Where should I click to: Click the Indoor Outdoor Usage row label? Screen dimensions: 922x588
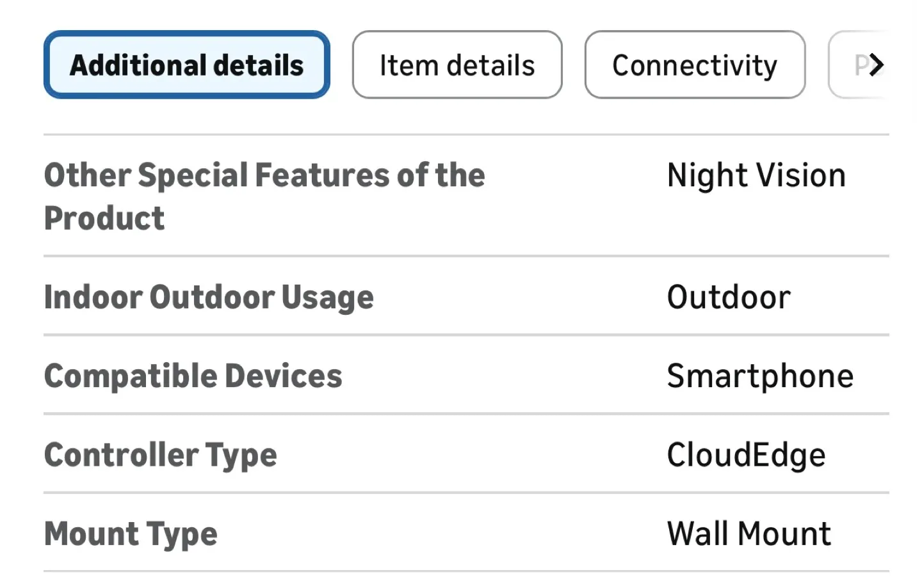[209, 296]
